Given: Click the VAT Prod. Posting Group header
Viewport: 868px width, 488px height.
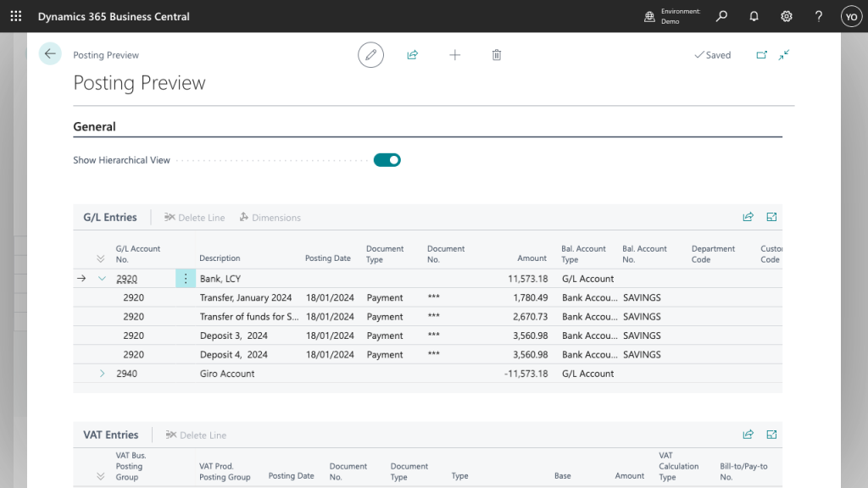Looking at the screenshot, I should coord(225,471).
